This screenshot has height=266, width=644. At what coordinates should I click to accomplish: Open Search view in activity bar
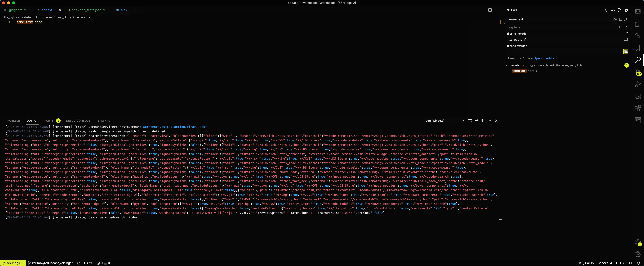tap(638, 60)
